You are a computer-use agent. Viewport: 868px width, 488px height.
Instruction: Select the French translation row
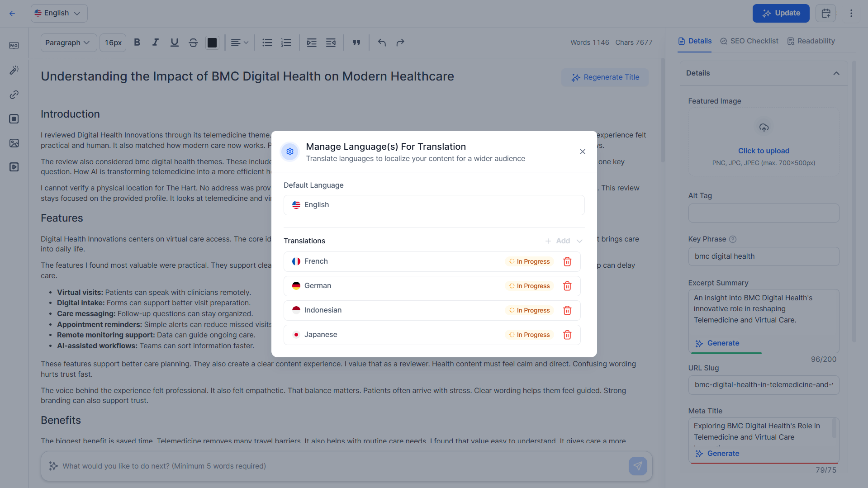tap(432, 261)
